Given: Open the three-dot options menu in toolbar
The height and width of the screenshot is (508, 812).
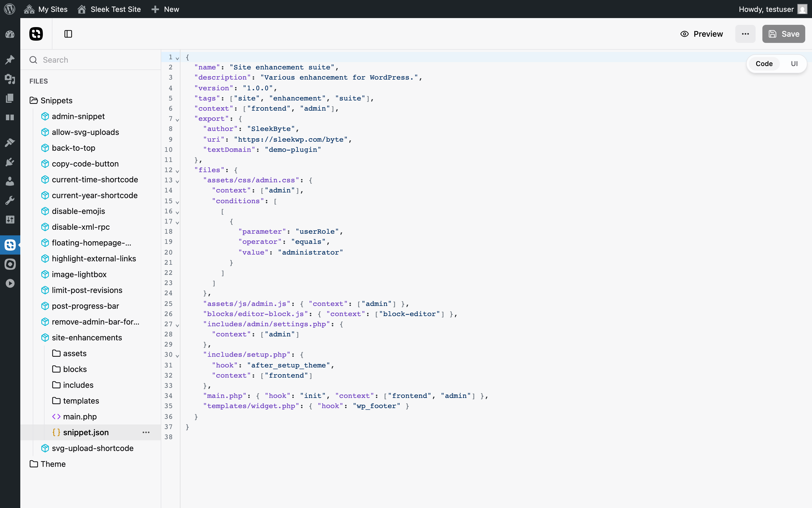Looking at the screenshot, I should (745, 34).
